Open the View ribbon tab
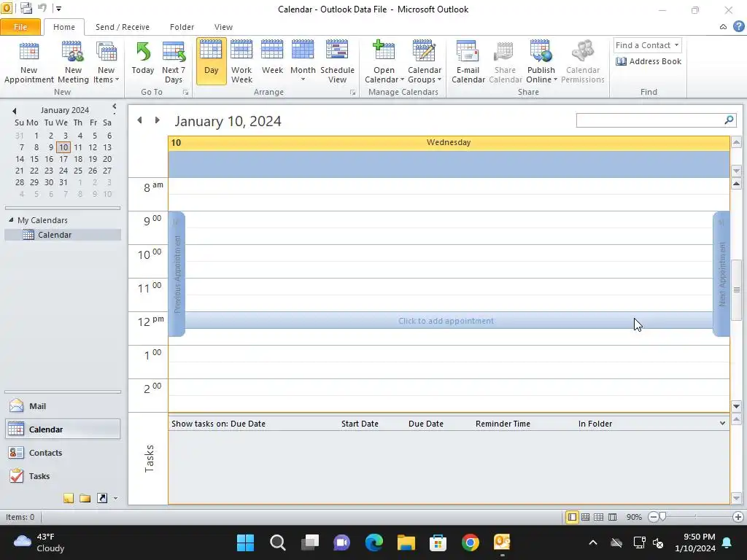 223,27
